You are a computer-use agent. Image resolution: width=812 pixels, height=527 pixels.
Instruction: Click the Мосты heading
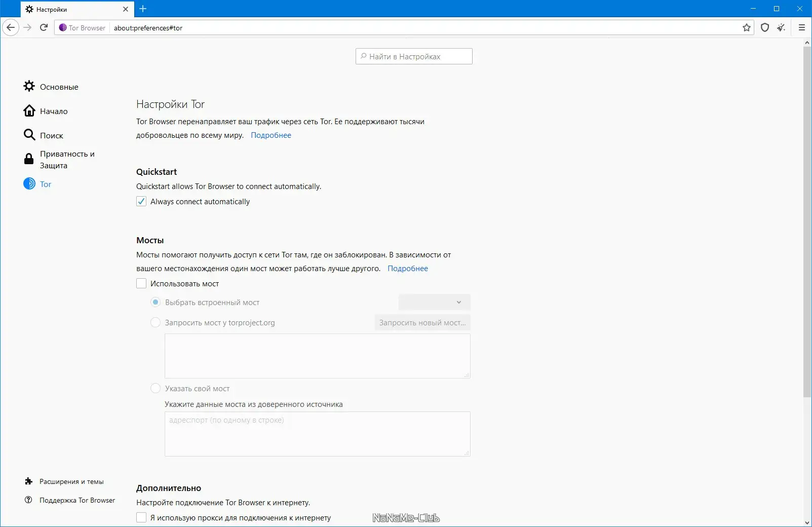(x=150, y=240)
